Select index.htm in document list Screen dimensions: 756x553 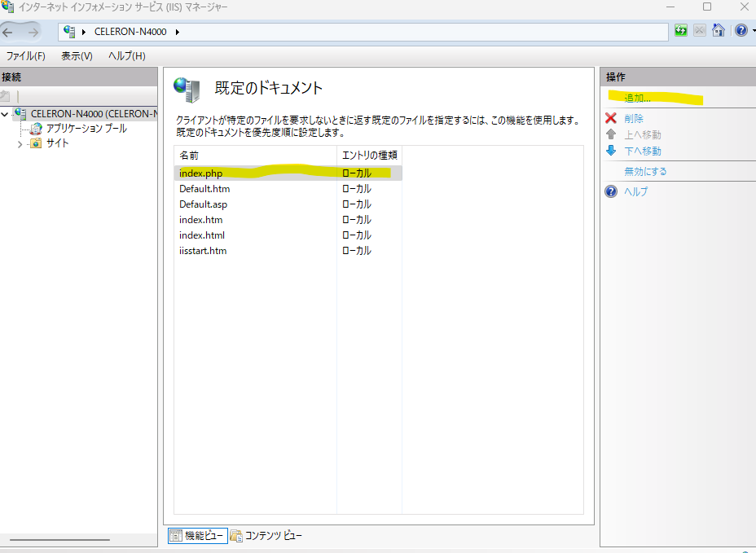click(288, 219)
